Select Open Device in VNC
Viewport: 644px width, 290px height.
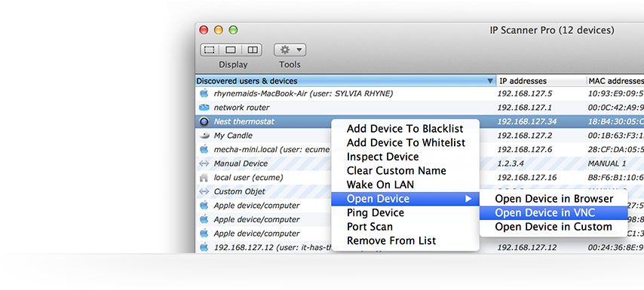coord(554,213)
